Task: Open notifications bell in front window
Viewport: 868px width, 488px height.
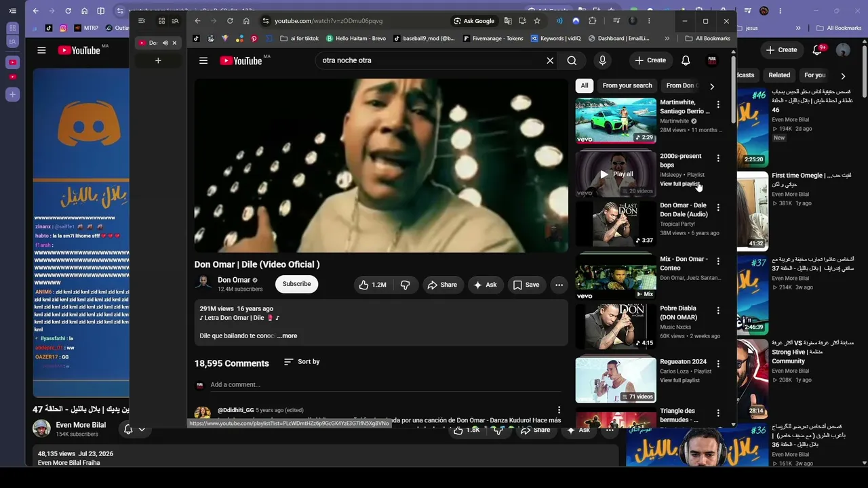Action: [686, 60]
